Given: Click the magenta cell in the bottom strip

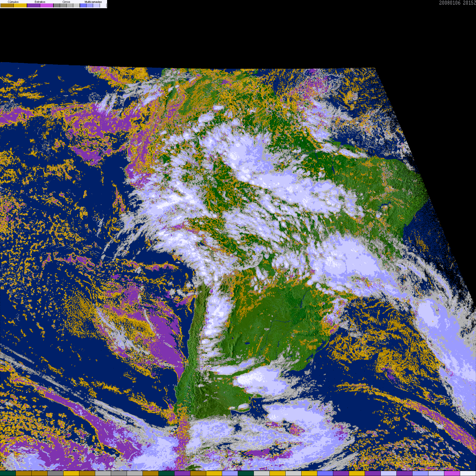Looking at the screenshot, I should (x=452, y=473).
